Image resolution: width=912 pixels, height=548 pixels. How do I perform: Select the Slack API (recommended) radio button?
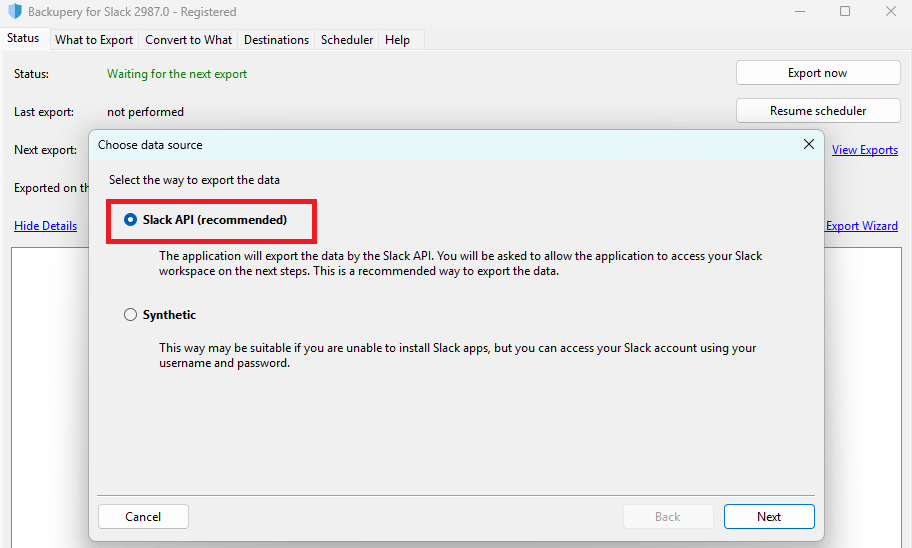130,220
